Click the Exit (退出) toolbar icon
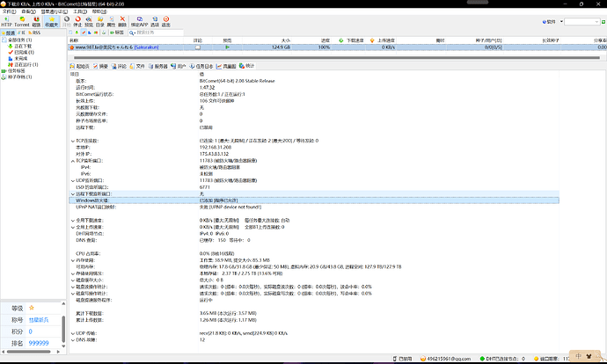The width and height of the screenshot is (607, 364). (x=166, y=21)
